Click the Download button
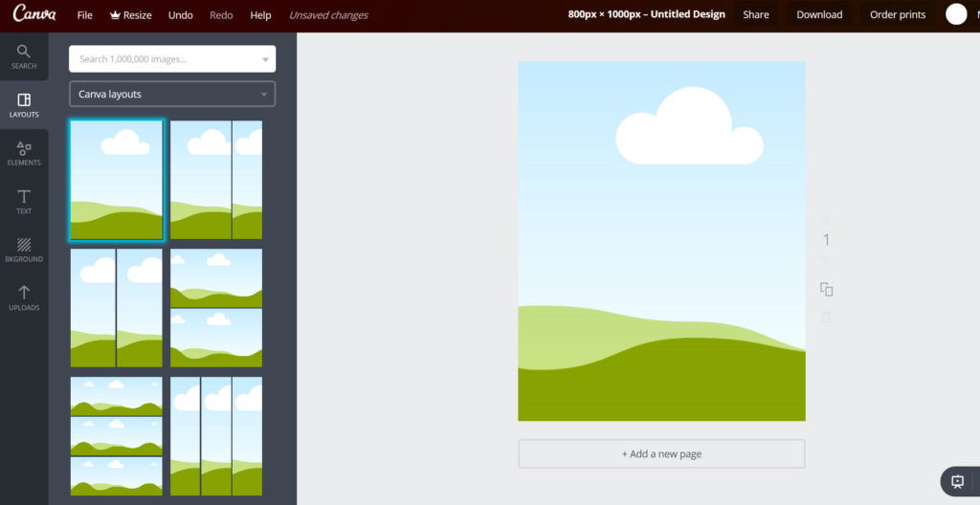980x505 pixels. pyautogui.click(x=819, y=14)
